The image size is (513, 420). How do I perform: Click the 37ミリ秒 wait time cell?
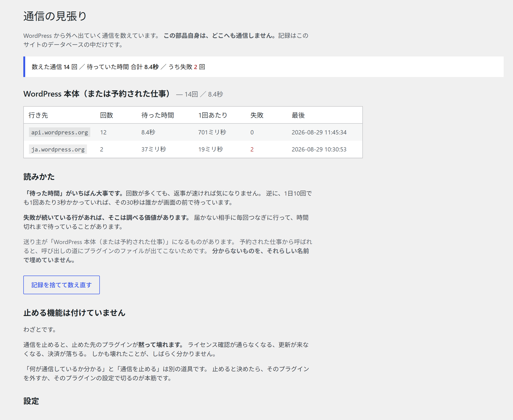[153, 149]
